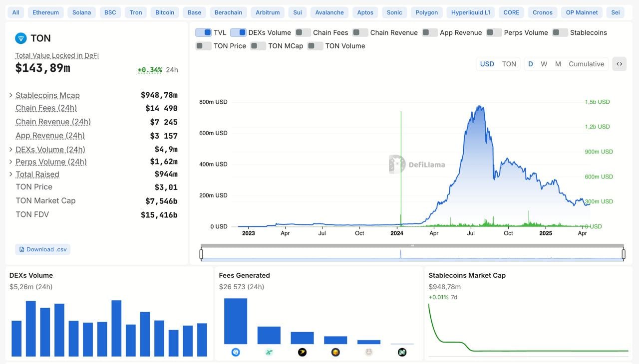Select the Arbitrum chain tab
Image resolution: width=639 pixels, height=364 pixels.
point(268,12)
